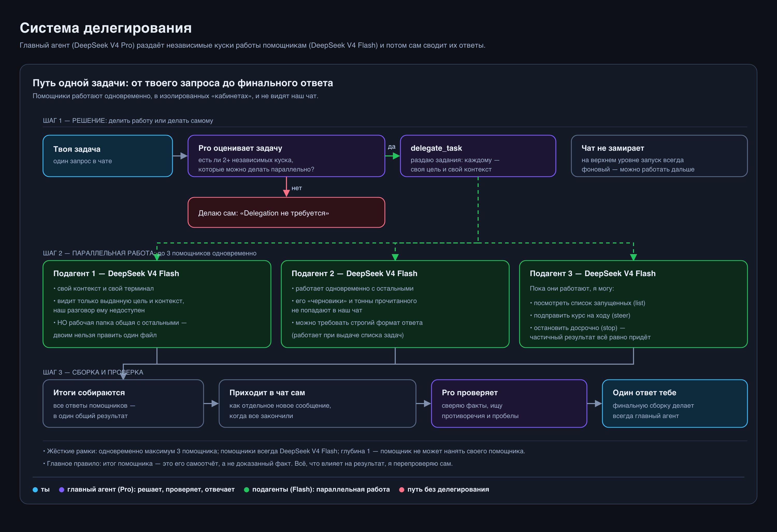Click the "Система делегирования" title

pyautogui.click(x=106, y=28)
